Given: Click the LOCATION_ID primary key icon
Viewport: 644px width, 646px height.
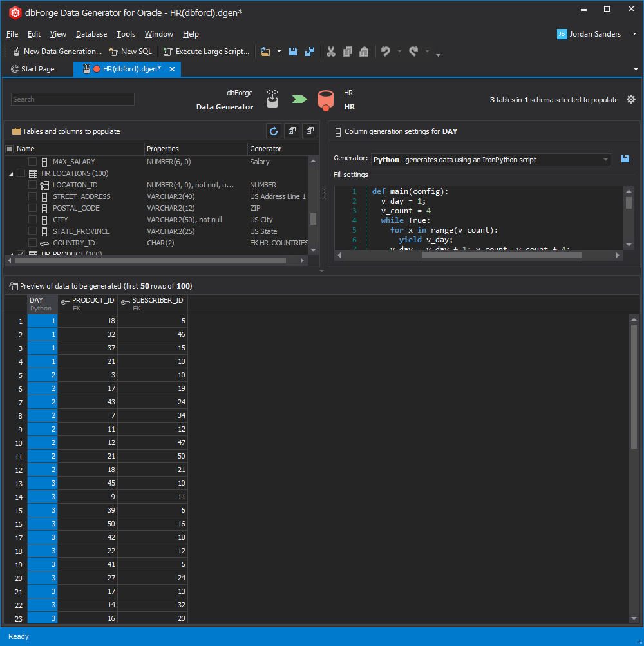Looking at the screenshot, I should (44, 185).
